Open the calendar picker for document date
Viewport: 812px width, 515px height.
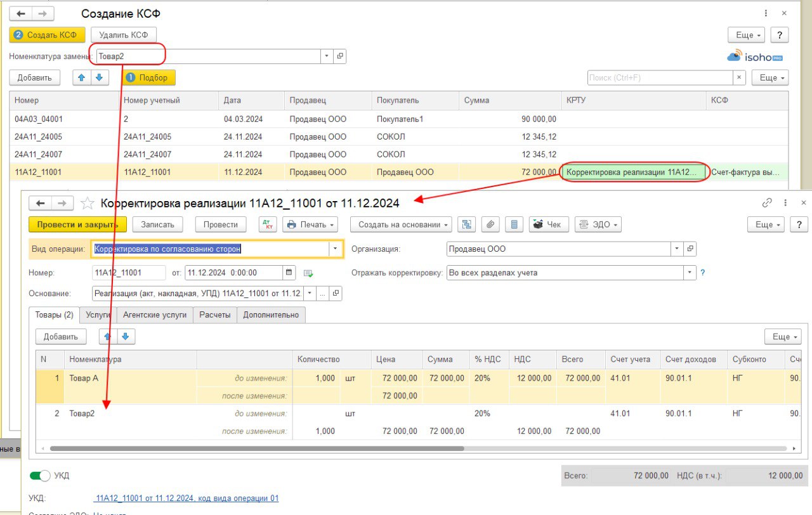290,273
